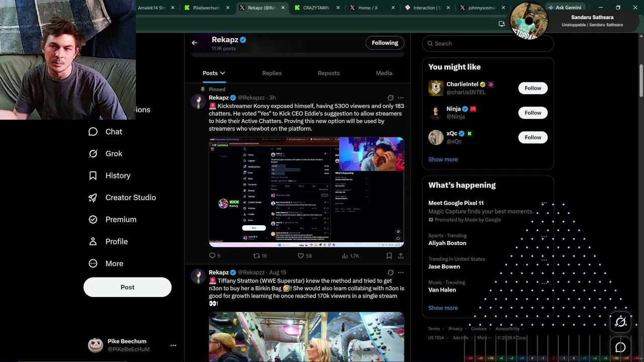Show more under What's happening

click(443, 308)
